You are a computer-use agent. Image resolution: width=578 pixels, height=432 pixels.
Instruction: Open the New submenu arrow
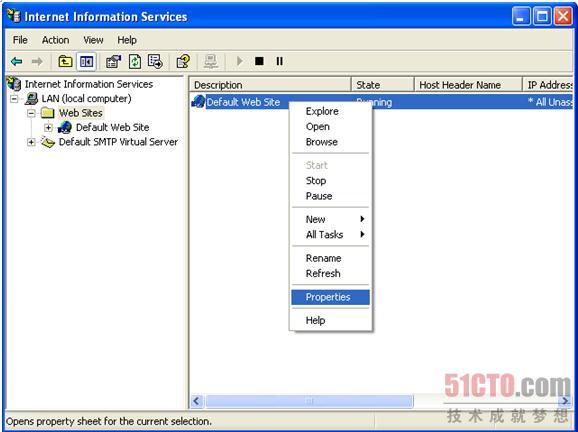tap(362, 219)
